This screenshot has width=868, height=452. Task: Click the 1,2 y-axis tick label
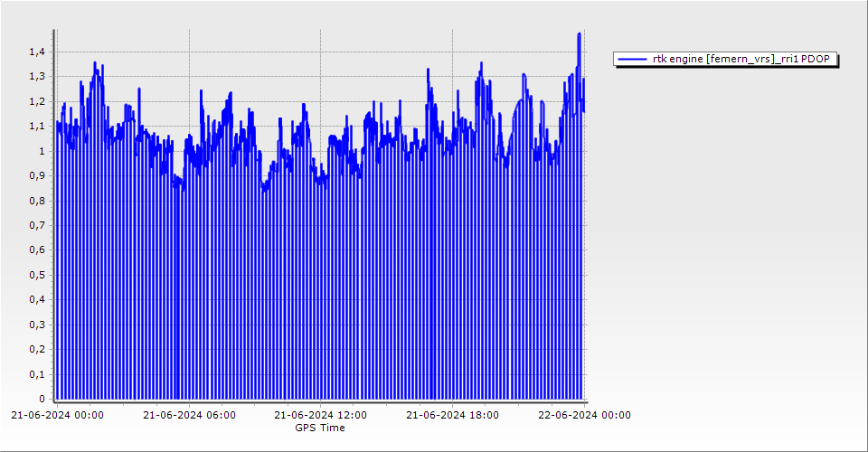pyautogui.click(x=35, y=102)
